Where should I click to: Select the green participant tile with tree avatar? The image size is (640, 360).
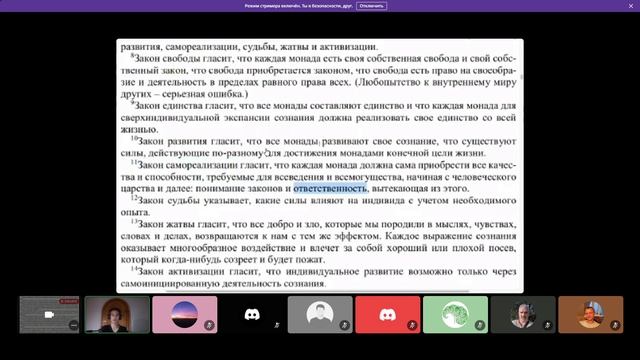click(456, 315)
